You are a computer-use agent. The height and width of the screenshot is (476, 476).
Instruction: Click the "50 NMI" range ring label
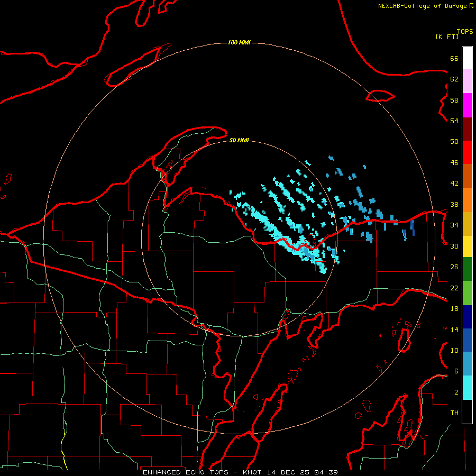(x=239, y=140)
